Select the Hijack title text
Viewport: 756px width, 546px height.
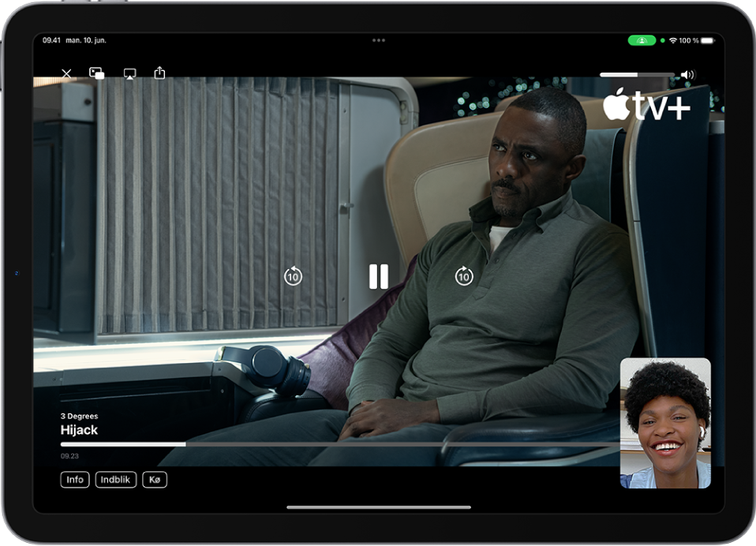click(x=79, y=430)
